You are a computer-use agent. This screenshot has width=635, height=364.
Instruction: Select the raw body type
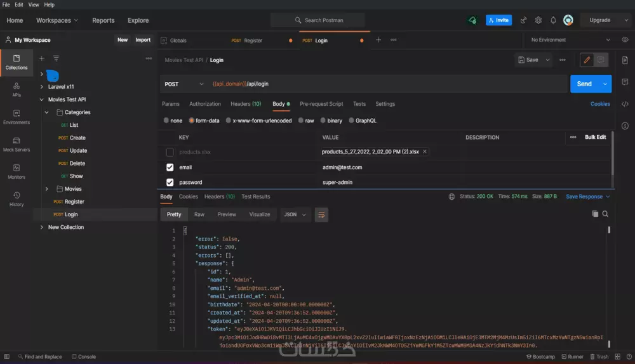coord(300,120)
